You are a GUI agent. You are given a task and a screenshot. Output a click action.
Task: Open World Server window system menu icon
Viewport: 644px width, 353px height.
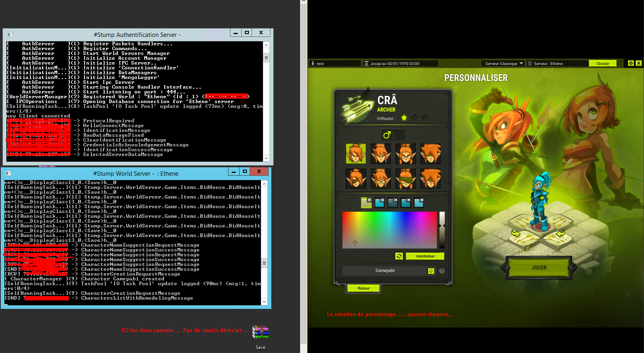(x=8, y=173)
